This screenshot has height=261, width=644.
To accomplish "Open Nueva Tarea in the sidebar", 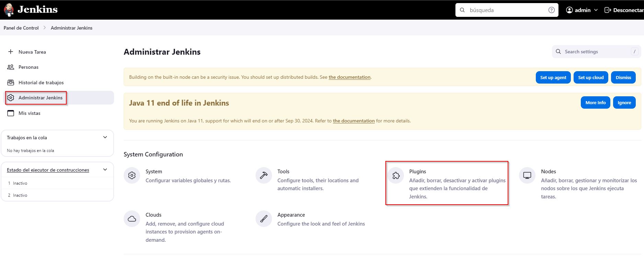I will point(32,52).
